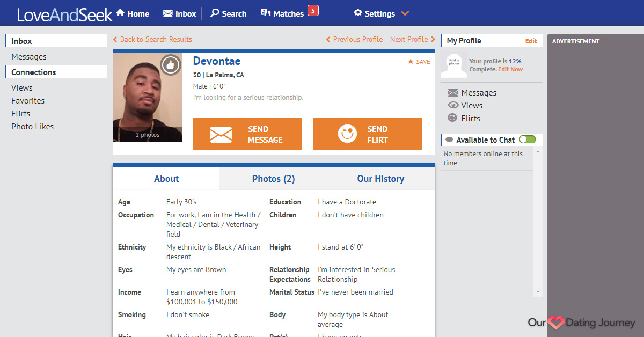
Task: Open Flirts in the left sidebar
Action: click(21, 114)
